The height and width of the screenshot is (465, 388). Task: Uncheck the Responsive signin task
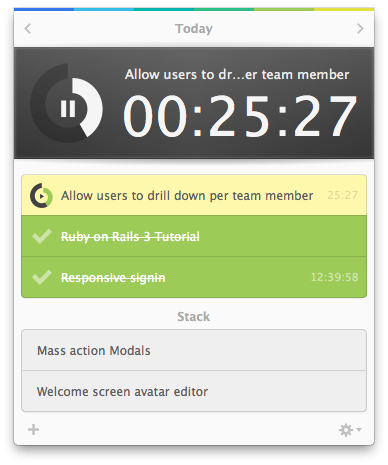42,277
